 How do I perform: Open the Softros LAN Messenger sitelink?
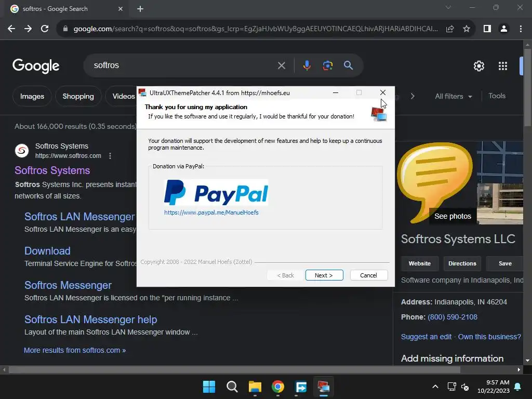79,217
